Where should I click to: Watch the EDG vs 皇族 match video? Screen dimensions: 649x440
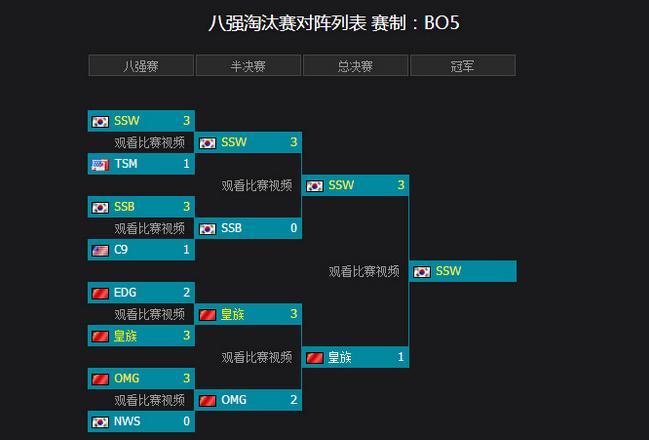point(149,314)
